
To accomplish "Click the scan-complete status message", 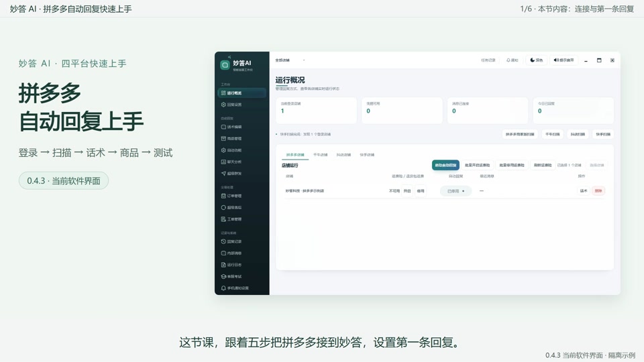I will 305,134.
